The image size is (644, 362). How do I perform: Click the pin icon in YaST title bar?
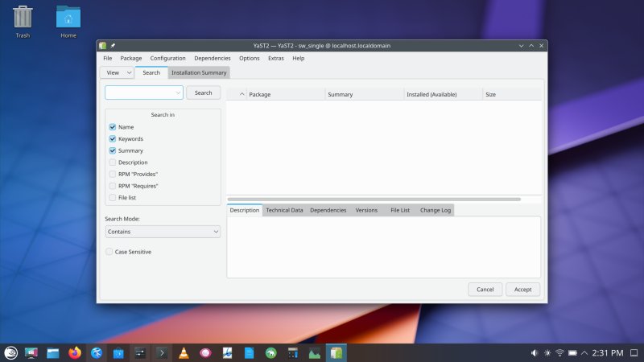pos(113,46)
